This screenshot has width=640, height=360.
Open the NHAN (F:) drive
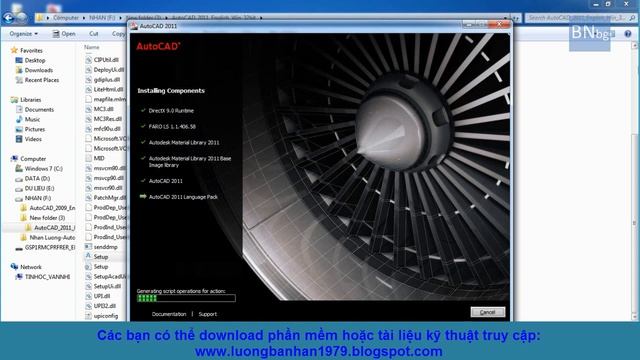[38, 198]
